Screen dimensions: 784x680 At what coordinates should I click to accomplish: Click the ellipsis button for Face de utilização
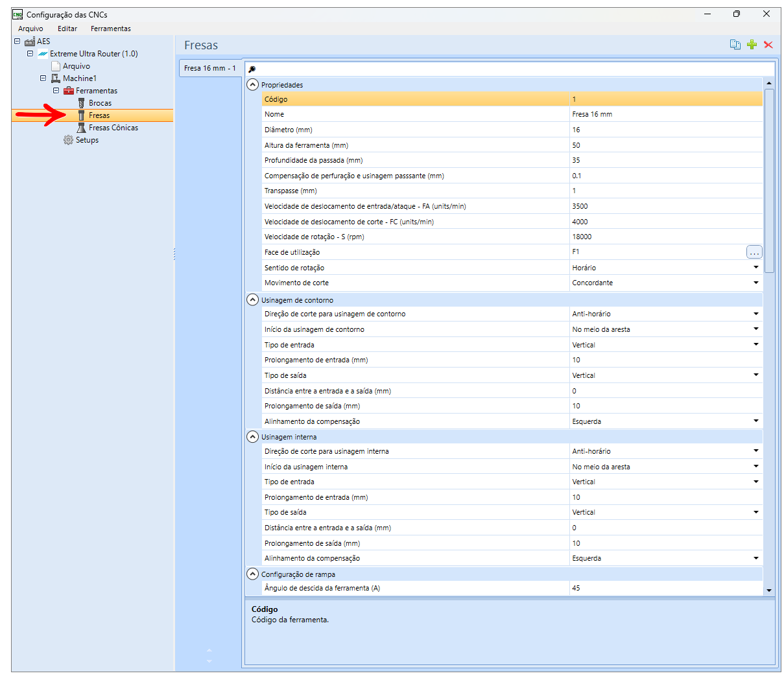(x=754, y=252)
